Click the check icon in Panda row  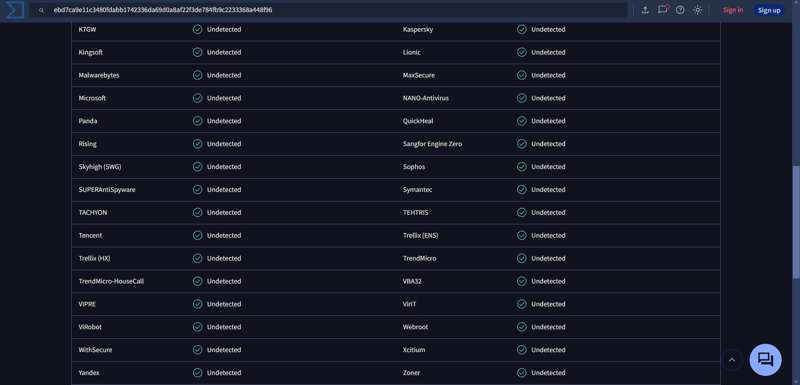pyautogui.click(x=197, y=121)
